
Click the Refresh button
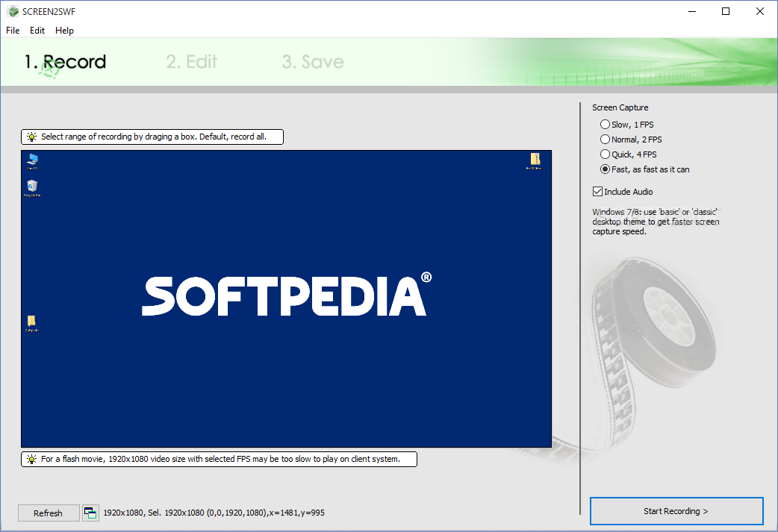pyautogui.click(x=49, y=513)
